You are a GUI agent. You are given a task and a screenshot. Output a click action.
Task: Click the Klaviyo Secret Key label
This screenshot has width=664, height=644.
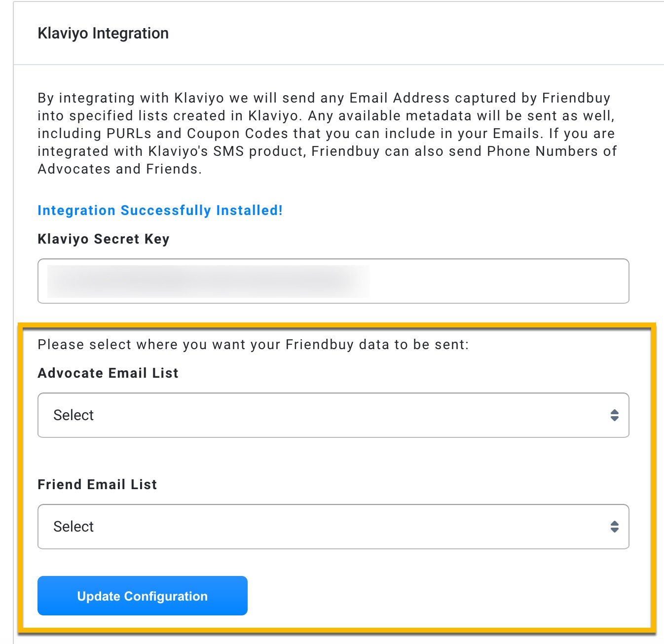click(x=104, y=239)
